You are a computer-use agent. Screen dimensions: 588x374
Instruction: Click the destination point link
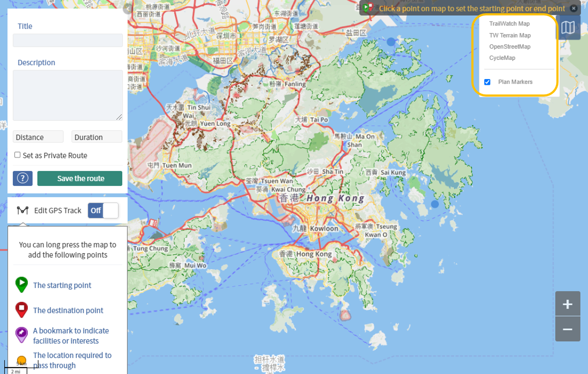[68, 310]
